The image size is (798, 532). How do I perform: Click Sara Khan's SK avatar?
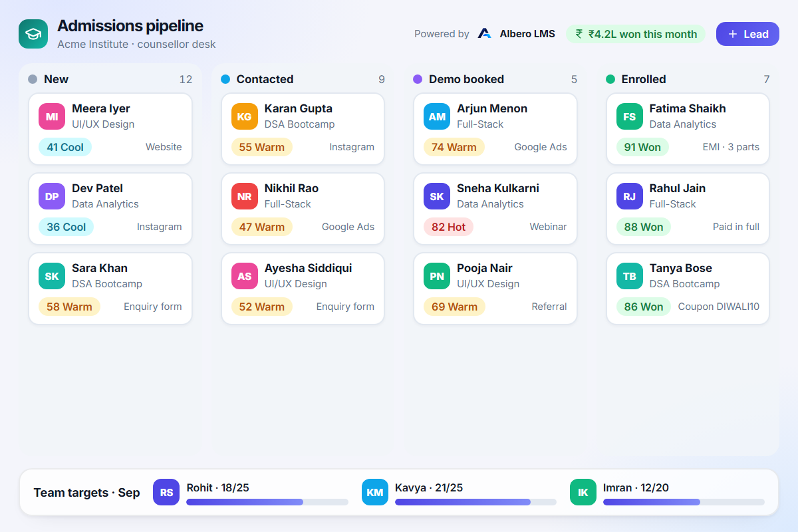click(x=52, y=276)
